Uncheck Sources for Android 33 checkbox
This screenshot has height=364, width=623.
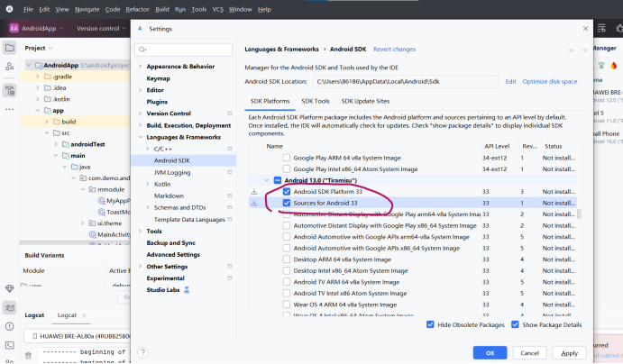pos(287,203)
